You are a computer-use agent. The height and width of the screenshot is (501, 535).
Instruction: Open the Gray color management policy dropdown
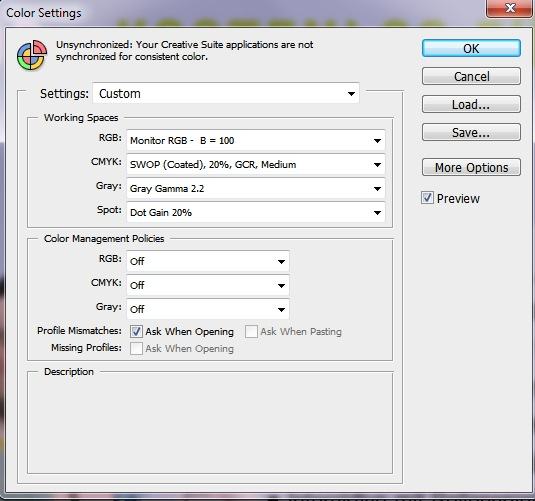(x=208, y=309)
